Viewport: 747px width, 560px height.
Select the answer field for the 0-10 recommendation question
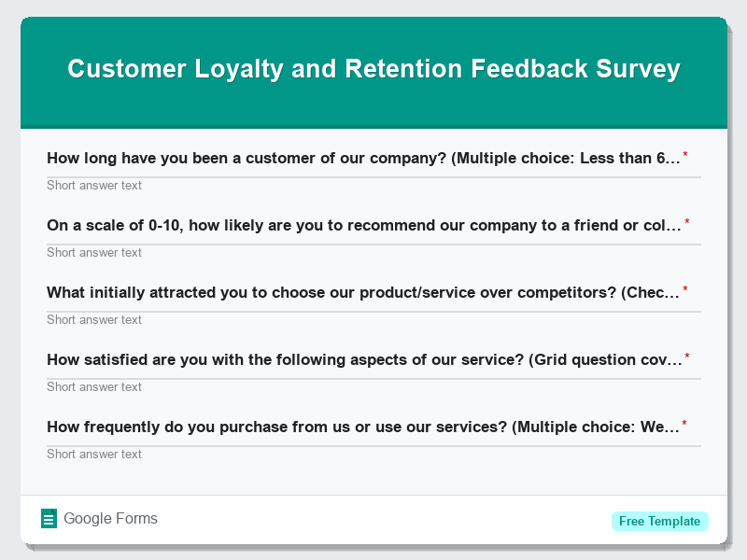click(94, 252)
